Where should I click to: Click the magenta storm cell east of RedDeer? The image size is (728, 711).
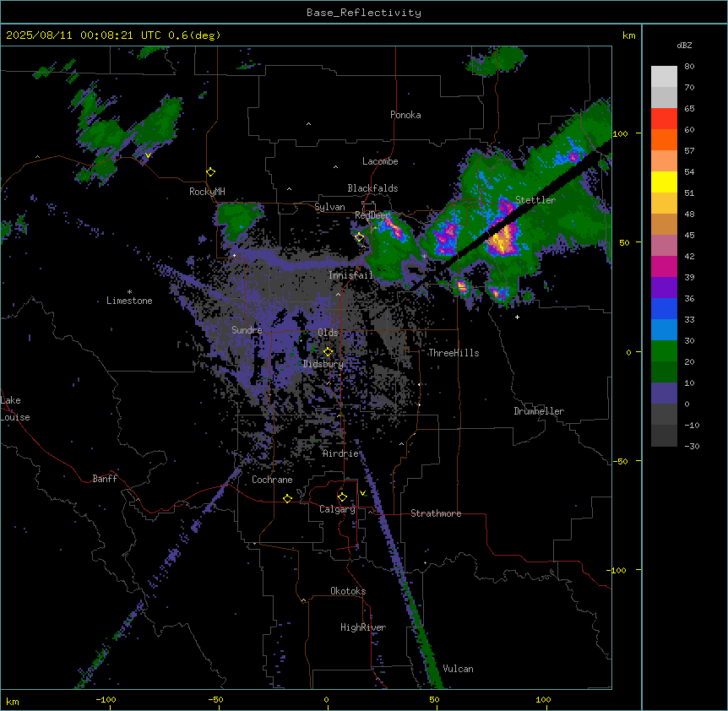click(394, 227)
